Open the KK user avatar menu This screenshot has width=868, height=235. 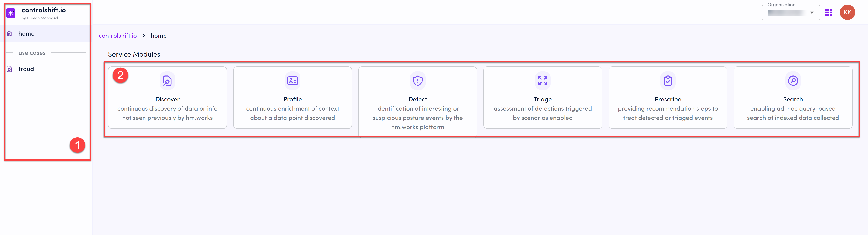[x=847, y=13]
